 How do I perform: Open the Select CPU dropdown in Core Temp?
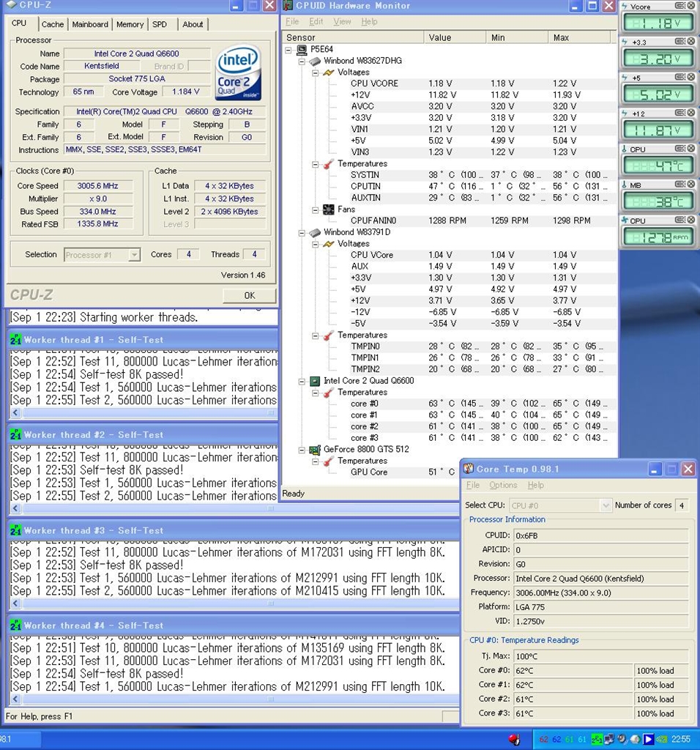click(x=606, y=505)
